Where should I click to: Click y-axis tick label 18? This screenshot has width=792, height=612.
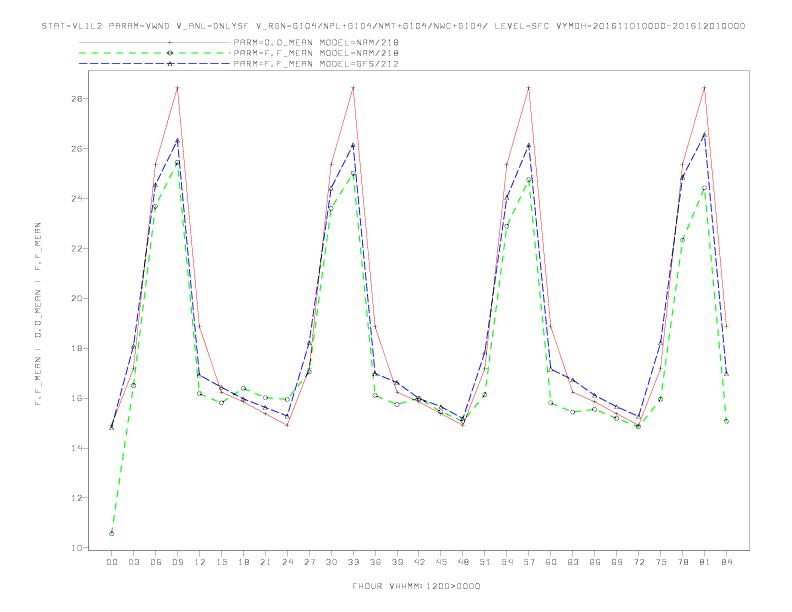77,348
